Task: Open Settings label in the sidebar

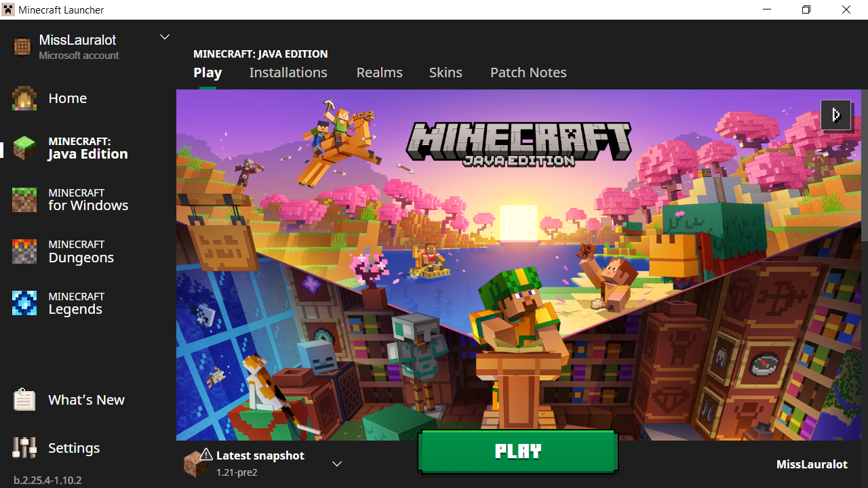Action: click(x=74, y=448)
